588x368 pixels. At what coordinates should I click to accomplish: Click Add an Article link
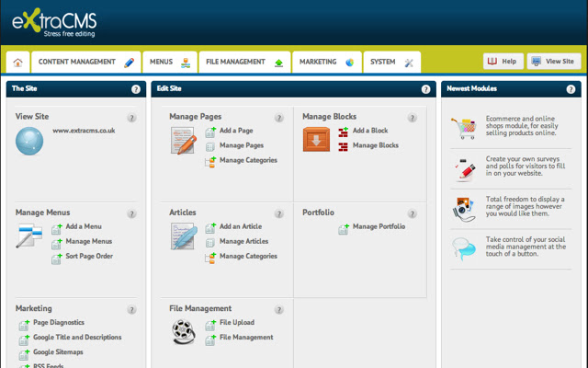241,226
